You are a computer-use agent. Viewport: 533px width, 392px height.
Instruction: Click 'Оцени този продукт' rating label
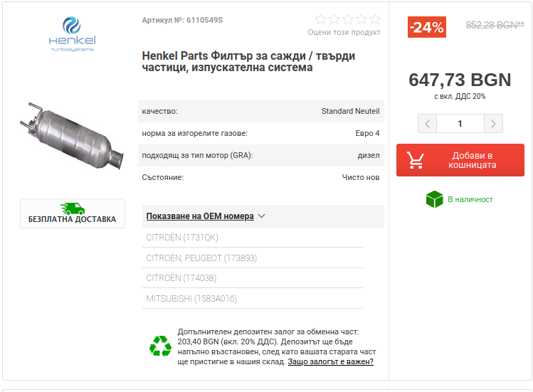(344, 32)
